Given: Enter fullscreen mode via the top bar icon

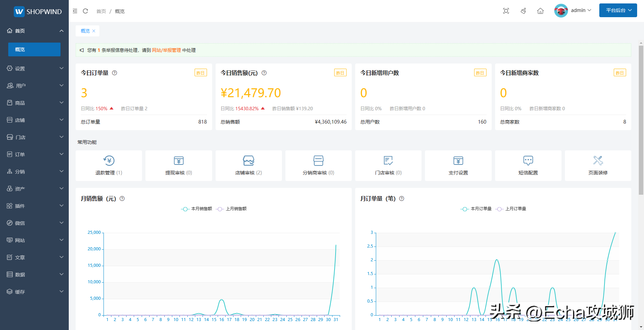Looking at the screenshot, I should (506, 11).
